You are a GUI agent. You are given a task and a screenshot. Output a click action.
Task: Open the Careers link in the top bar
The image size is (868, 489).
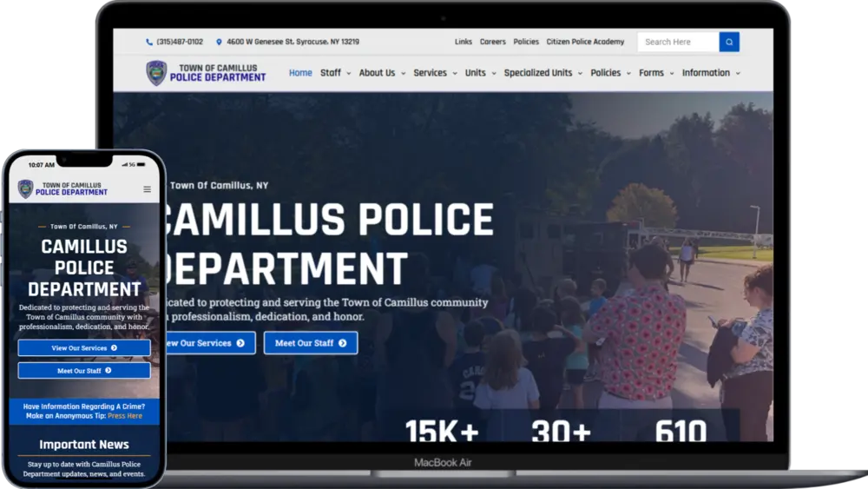tap(493, 42)
